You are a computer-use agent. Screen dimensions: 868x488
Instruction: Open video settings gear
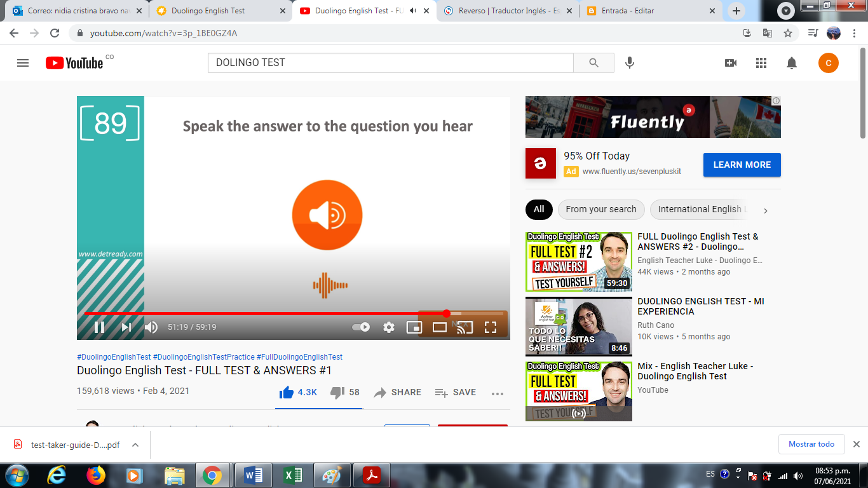389,327
